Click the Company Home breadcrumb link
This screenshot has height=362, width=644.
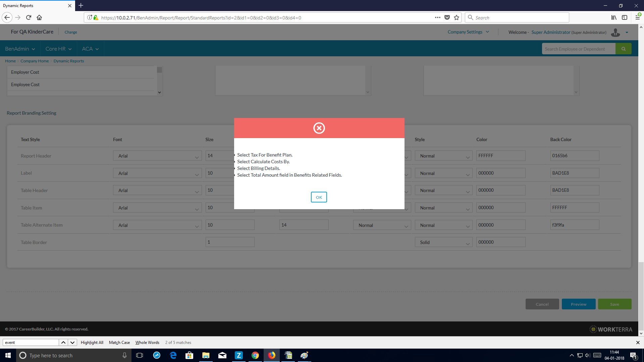point(35,61)
